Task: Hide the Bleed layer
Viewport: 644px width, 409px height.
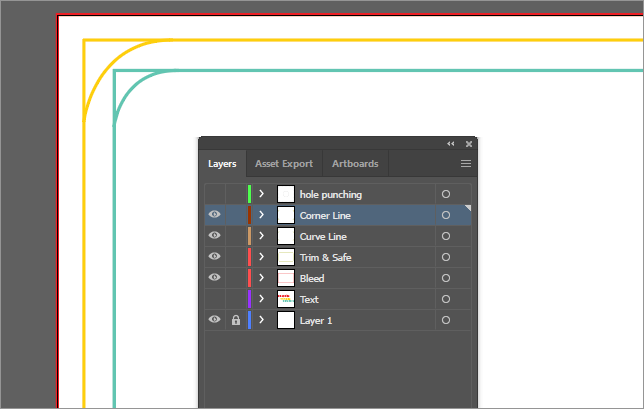Action: point(215,277)
